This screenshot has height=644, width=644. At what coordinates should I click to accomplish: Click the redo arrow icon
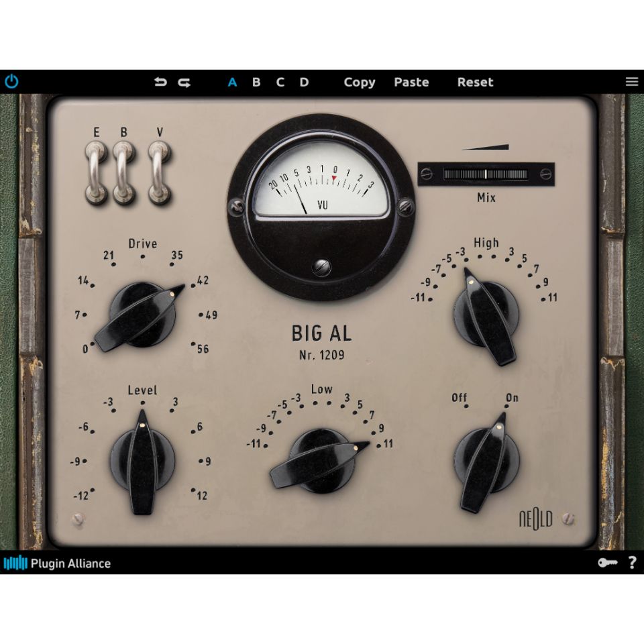coord(182,82)
